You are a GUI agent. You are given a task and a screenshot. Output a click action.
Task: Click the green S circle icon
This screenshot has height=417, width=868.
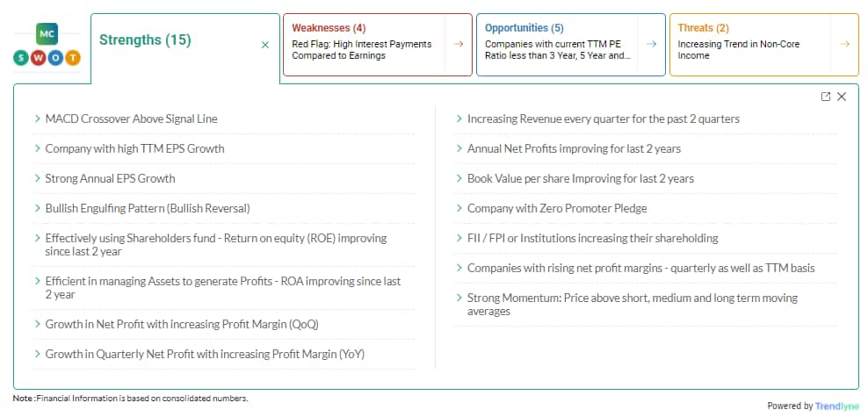(x=21, y=58)
